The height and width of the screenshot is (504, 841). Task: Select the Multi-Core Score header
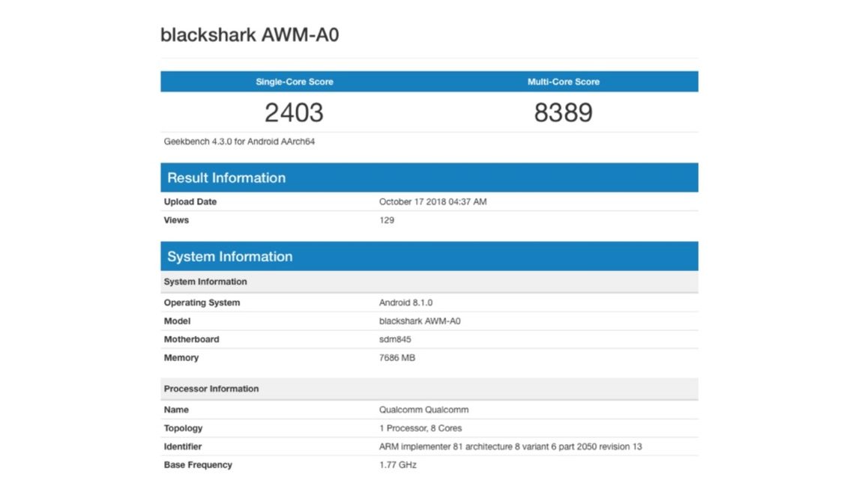pos(563,82)
